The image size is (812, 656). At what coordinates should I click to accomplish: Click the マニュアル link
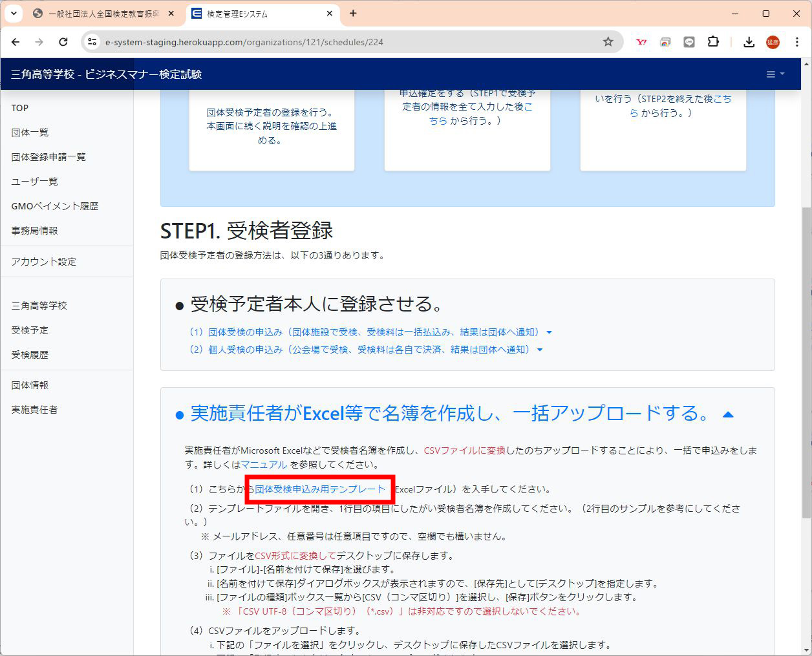264,465
